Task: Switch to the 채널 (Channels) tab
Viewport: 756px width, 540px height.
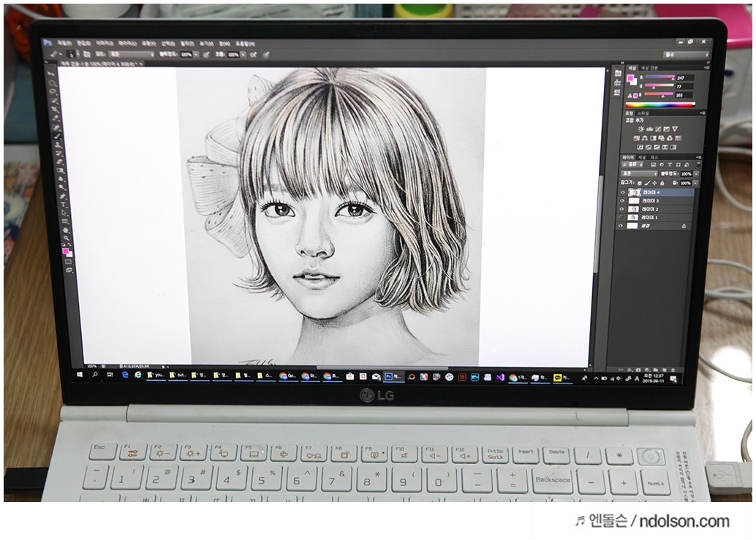Action: point(642,158)
